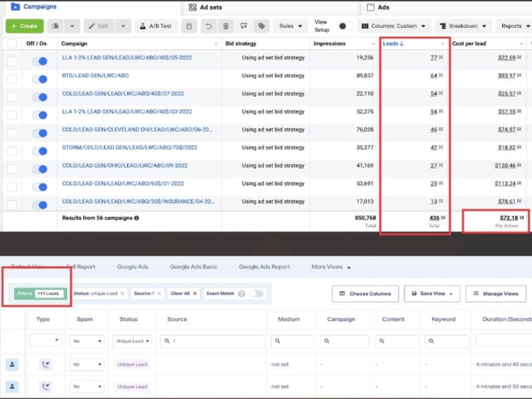
Task: Enable the Exact Match toggle
Action: (256, 294)
